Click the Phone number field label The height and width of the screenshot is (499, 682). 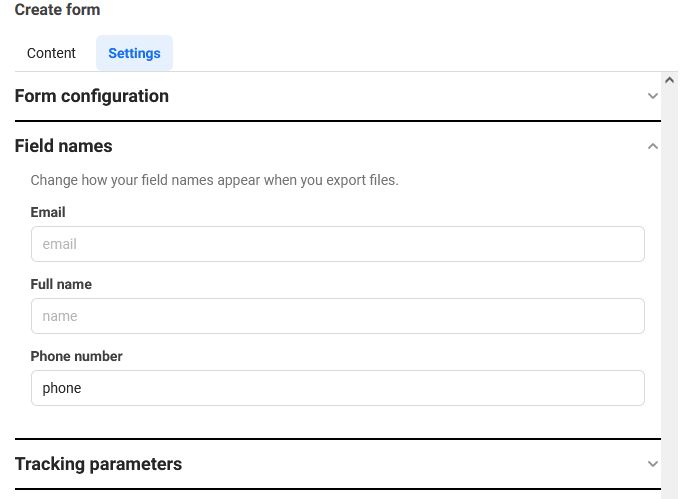[x=76, y=356]
